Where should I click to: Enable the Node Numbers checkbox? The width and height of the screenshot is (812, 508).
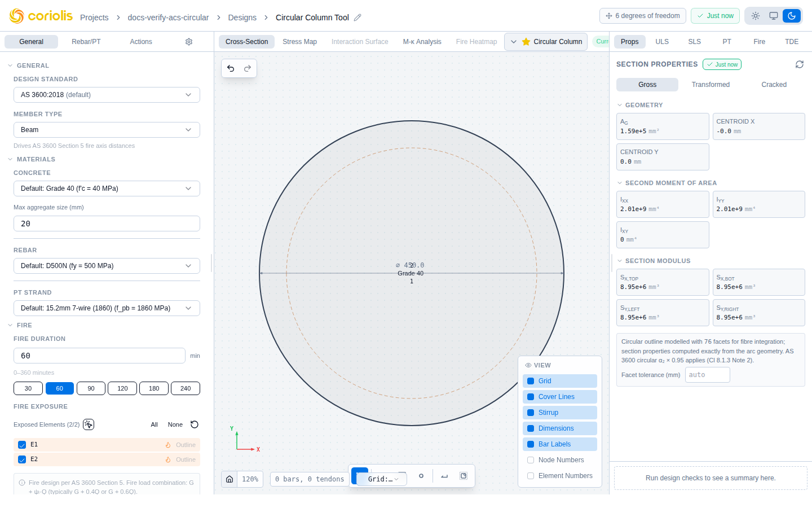click(531, 460)
